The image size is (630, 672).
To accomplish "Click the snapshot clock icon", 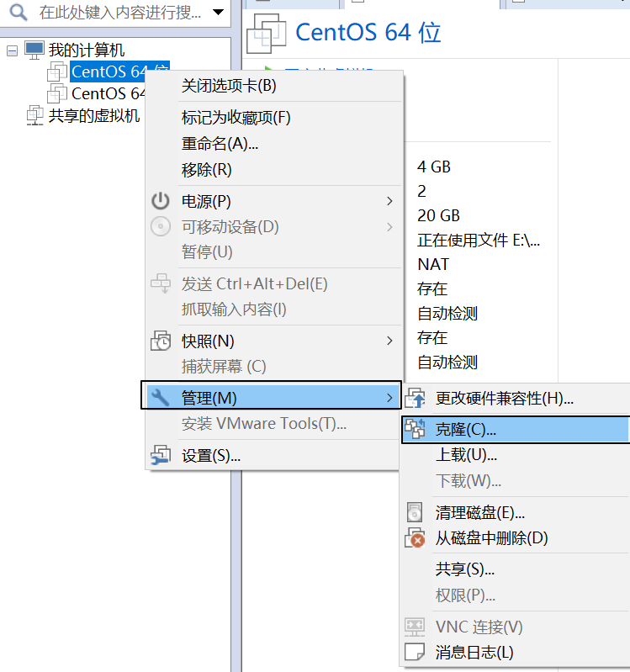I will pos(161,341).
